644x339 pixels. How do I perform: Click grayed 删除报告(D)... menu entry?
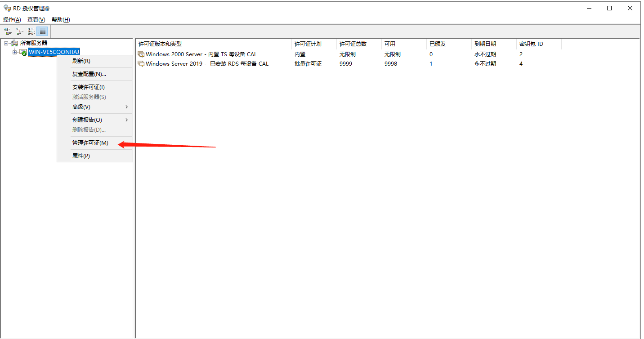95,130
